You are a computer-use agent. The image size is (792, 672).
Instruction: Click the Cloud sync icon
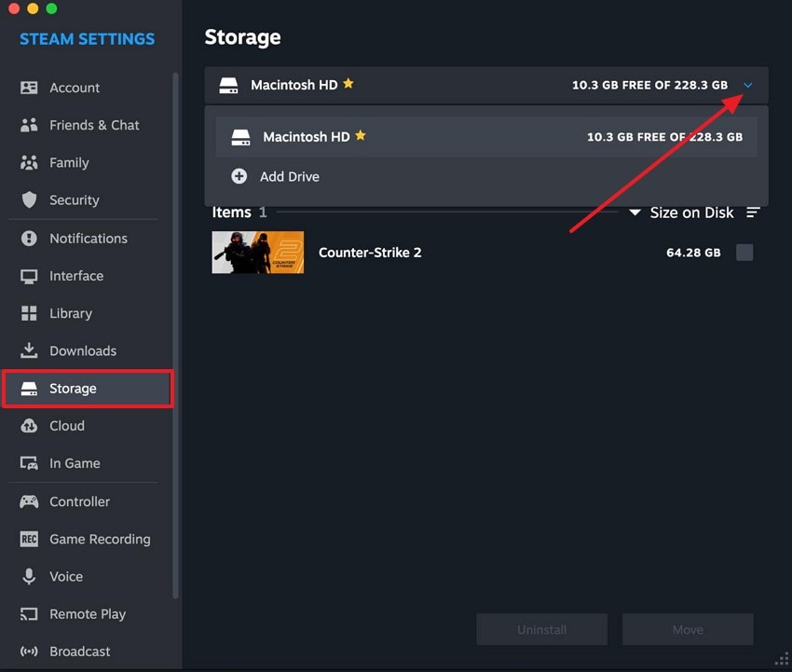point(29,425)
